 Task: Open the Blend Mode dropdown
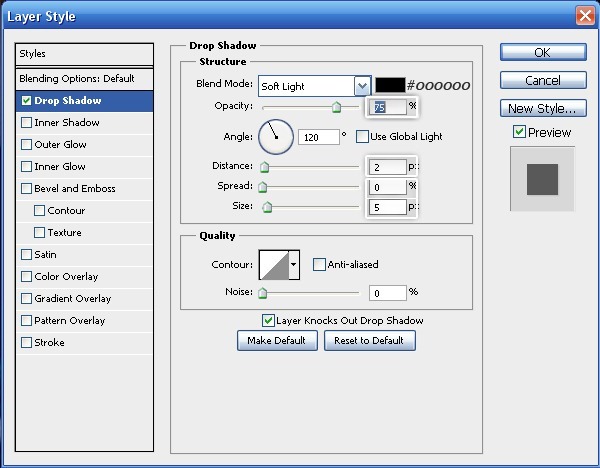coord(361,86)
